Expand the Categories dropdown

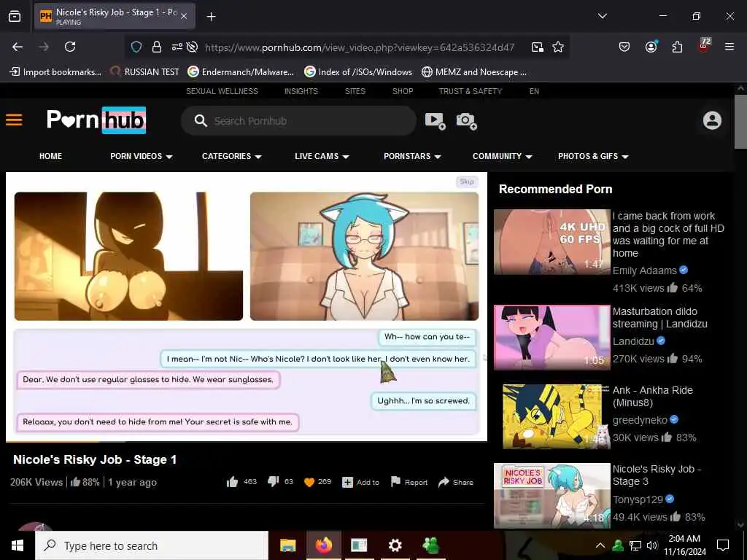pos(231,156)
